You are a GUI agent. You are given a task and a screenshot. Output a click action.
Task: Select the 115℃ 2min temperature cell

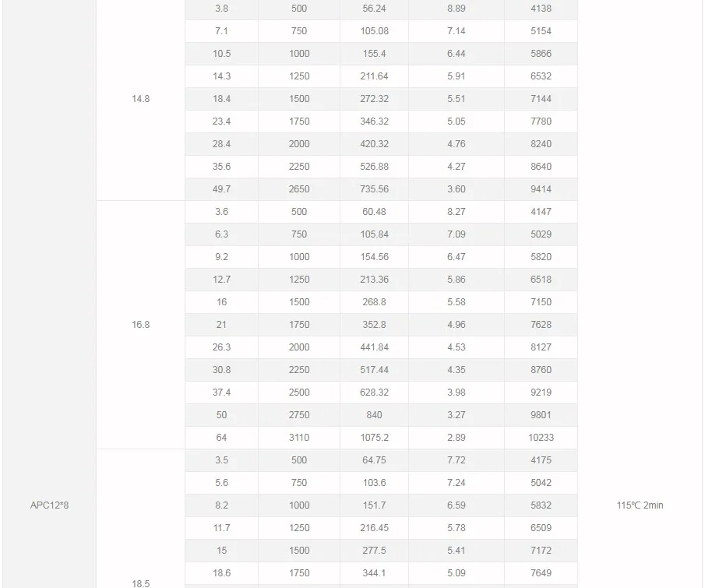(x=640, y=505)
